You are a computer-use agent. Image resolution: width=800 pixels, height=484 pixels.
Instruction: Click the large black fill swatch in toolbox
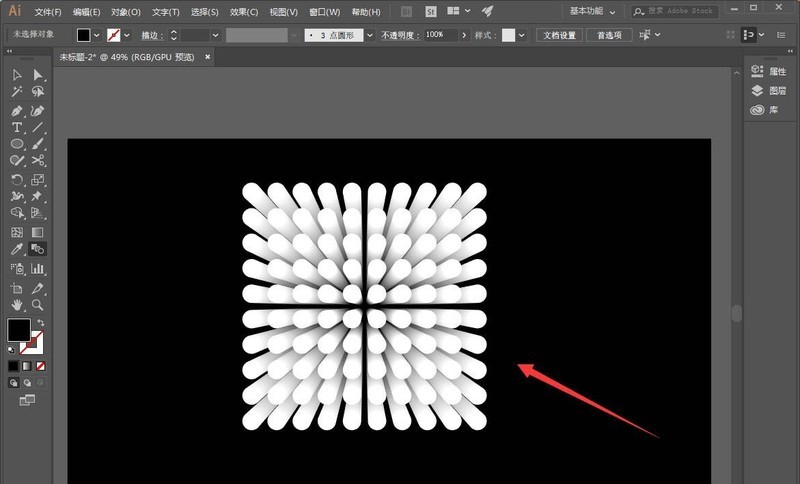[18, 330]
